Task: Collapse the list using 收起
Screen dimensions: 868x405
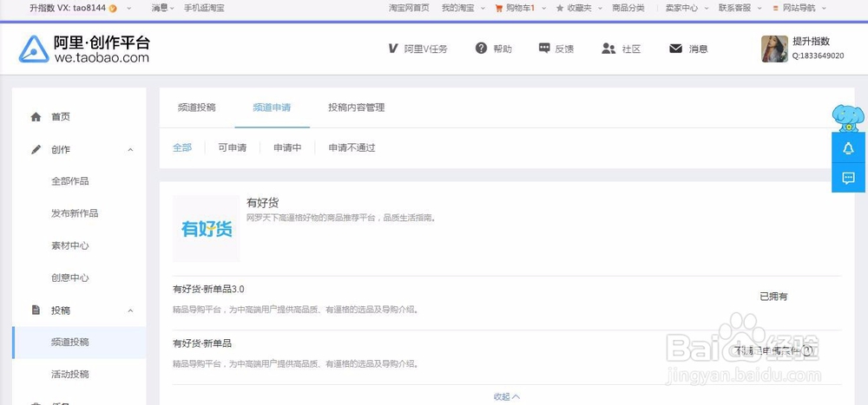Action: 507,396
